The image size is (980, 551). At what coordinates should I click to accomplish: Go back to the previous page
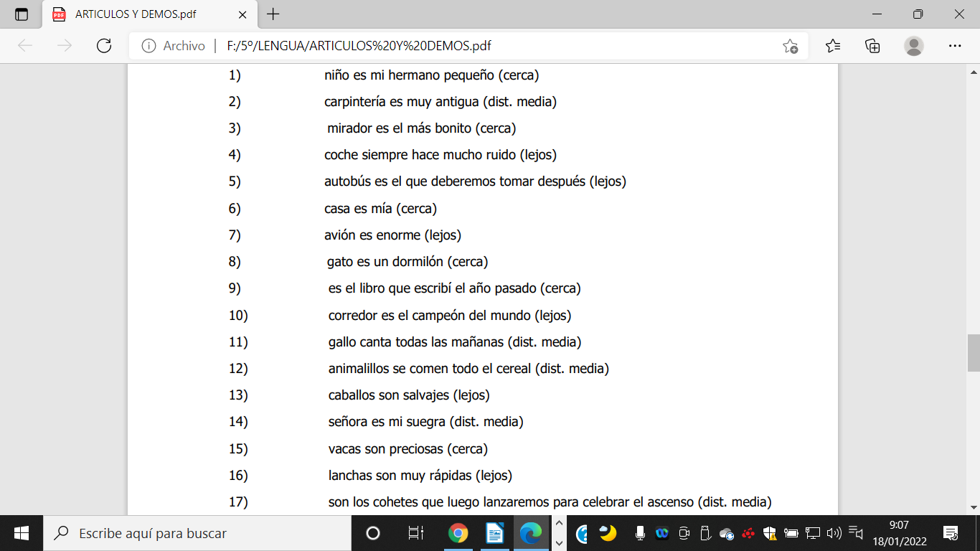tap(25, 46)
